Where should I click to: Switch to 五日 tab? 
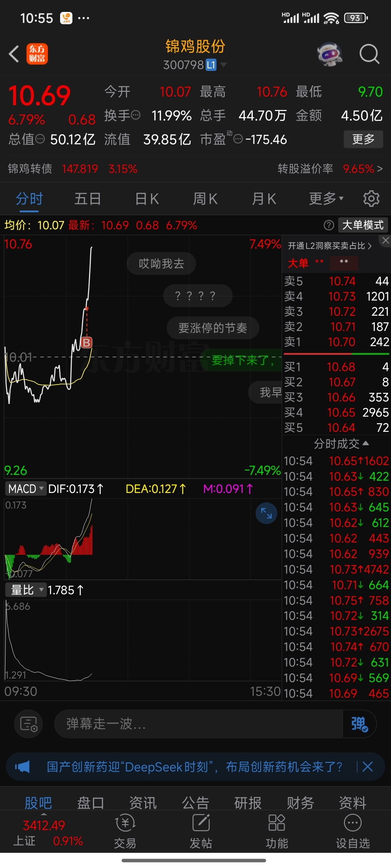[88, 199]
